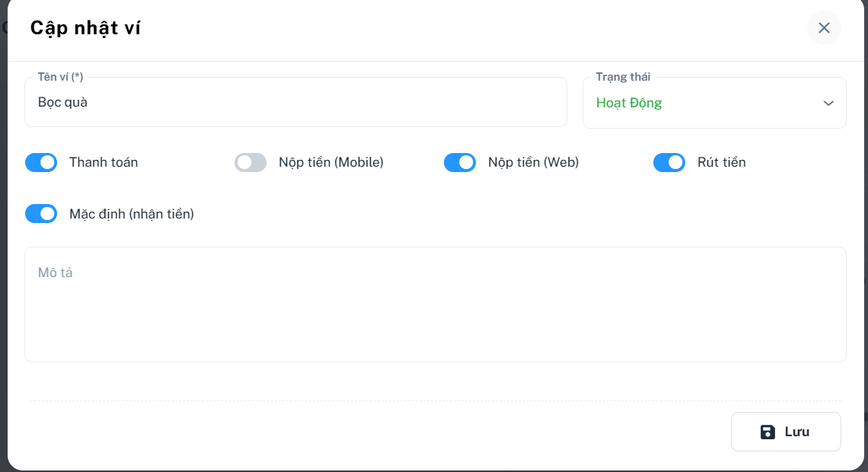Focus the Tên ví input field
The width and height of the screenshot is (868, 472).
pyautogui.click(x=295, y=102)
